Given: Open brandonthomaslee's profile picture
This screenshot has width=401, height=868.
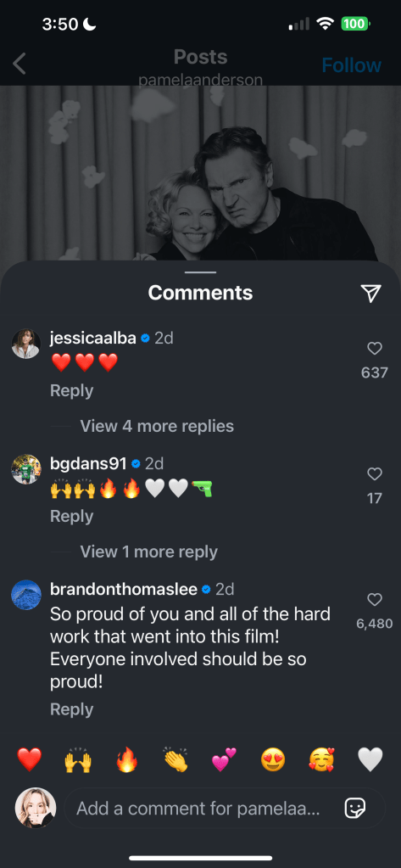Looking at the screenshot, I should click(x=26, y=595).
